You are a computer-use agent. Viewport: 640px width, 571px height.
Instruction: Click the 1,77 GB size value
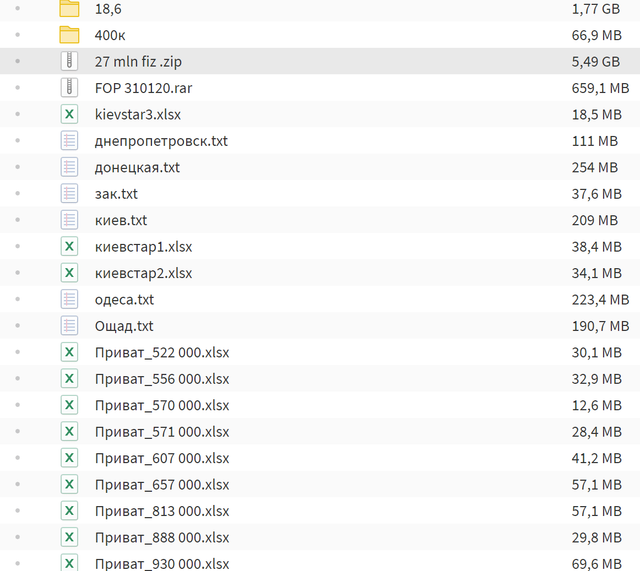(596, 9)
